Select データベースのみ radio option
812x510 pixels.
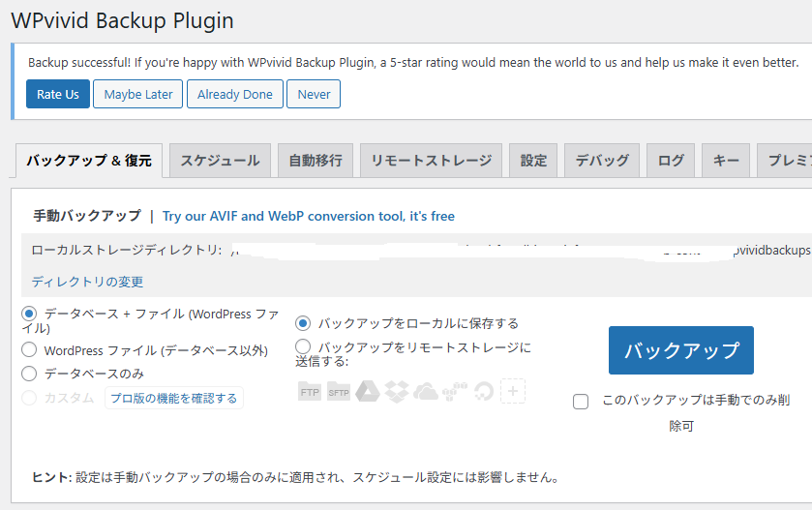(29, 374)
